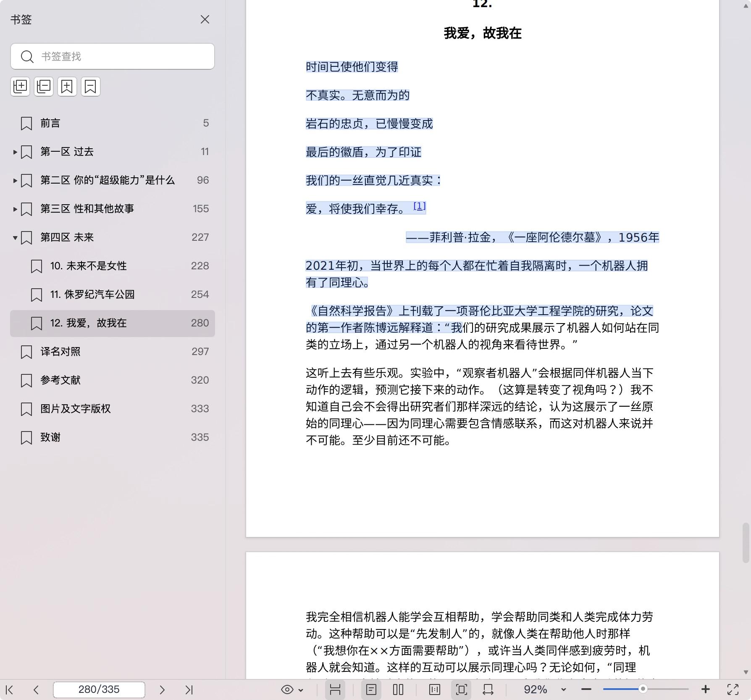Click the chapter heading 我爱，故我在
Image resolution: width=751 pixels, height=700 pixels.
point(483,33)
